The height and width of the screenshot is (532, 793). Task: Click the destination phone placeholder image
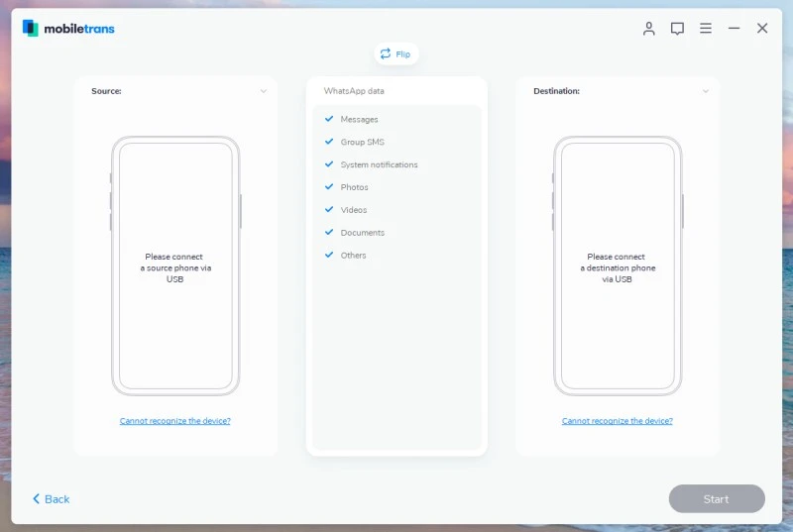pyautogui.click(x=618, y=266)
